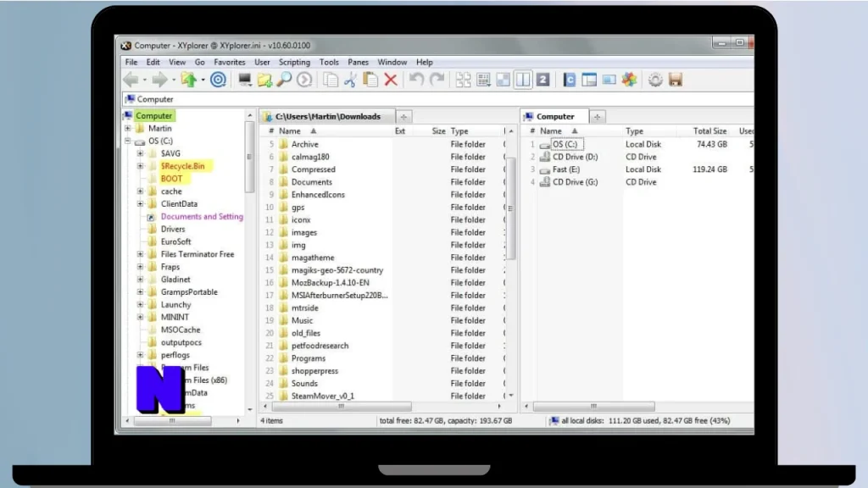Click the red X Delete icon

click(391, 80)
